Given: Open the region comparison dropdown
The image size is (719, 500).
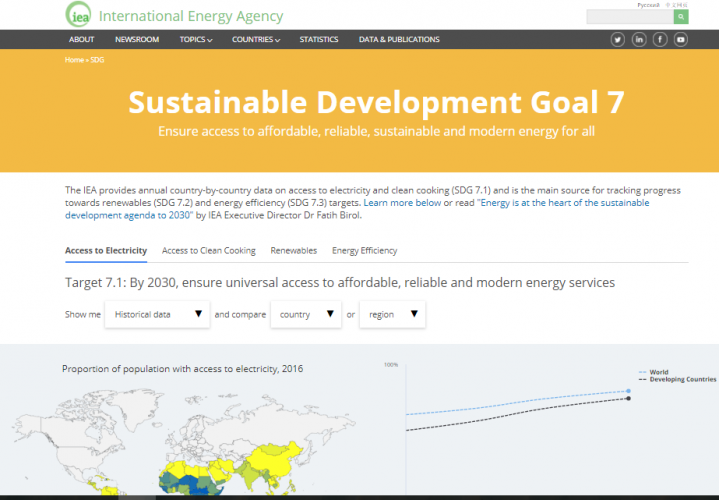Looking at the screenshot, I should [x=392, y=314].
